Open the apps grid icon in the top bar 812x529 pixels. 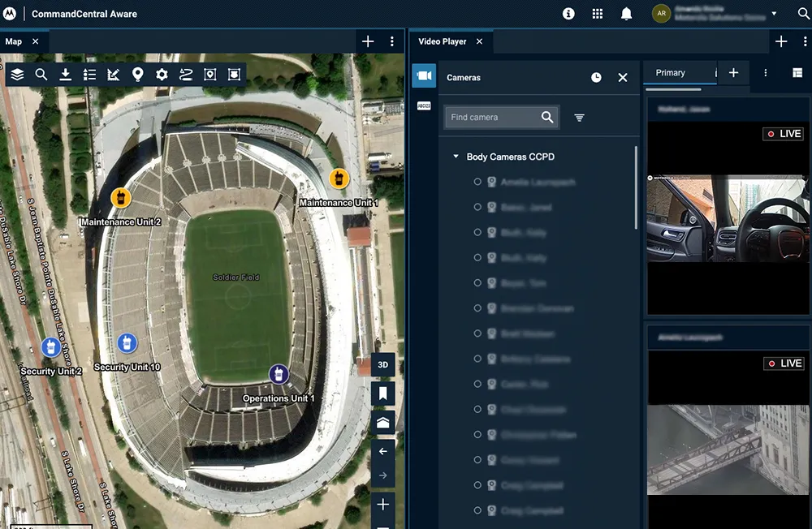tap(595, 13)
